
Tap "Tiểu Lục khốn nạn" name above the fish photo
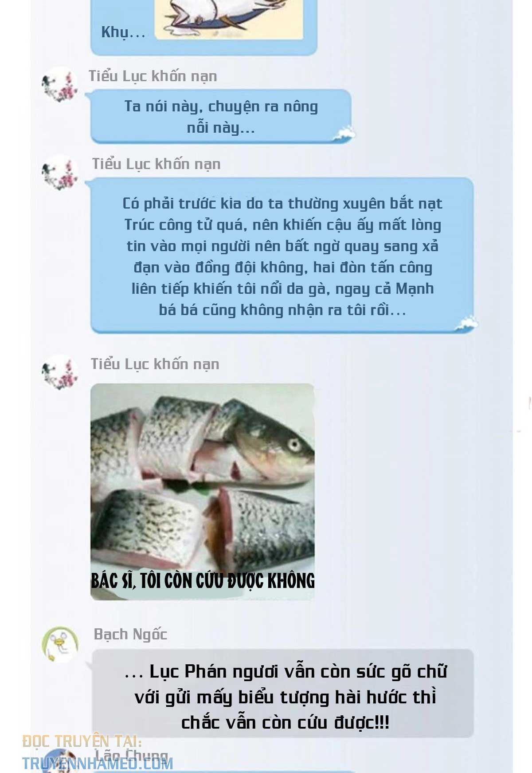click(x=155, y=364)
